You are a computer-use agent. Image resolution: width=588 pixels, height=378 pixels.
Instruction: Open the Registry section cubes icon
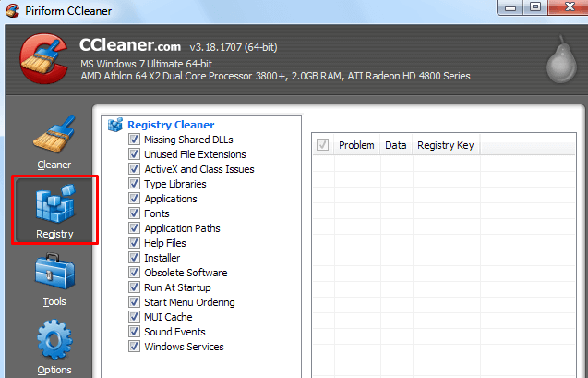(55, 203)
